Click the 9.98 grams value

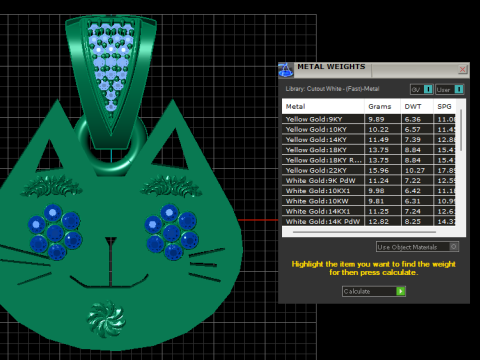376,191
